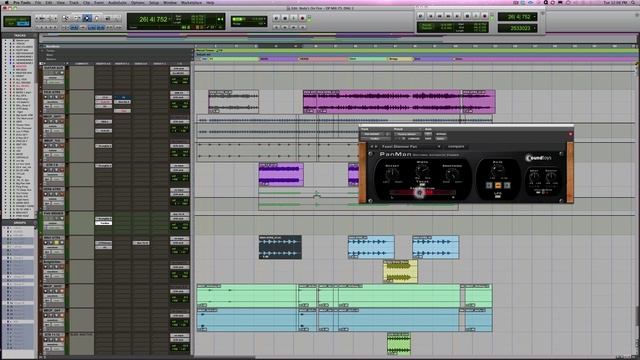Select the Zoomer tool
Image resolution: width=640 pixels, height=360 pixels.
(65, 18)
